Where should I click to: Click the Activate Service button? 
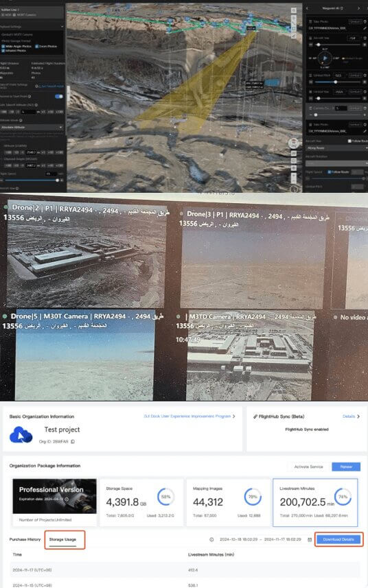pyautogui.click(x=308, y=467)
